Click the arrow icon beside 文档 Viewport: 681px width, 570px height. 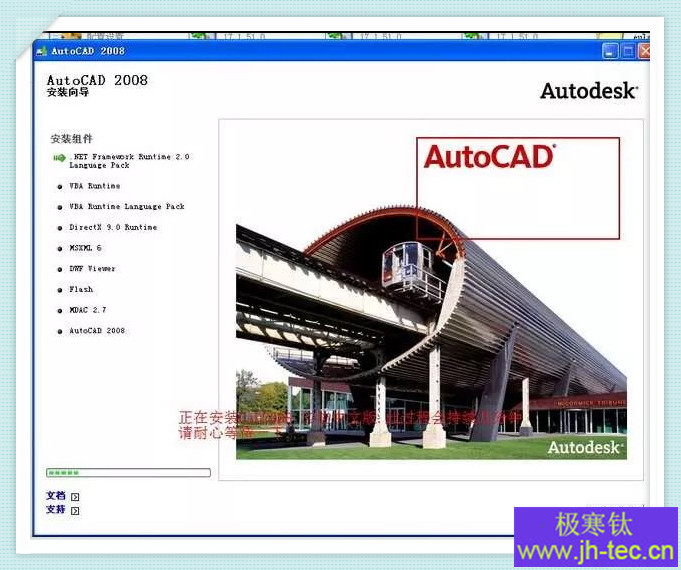click(x=75, y=497)
